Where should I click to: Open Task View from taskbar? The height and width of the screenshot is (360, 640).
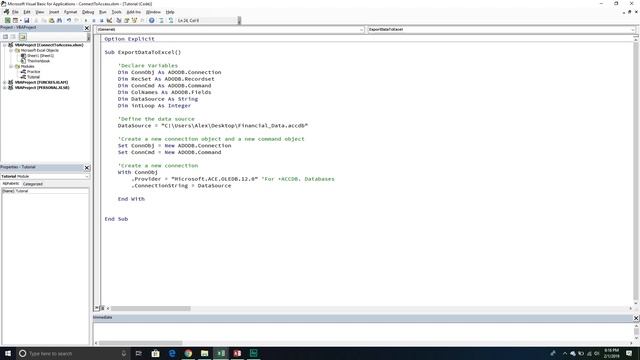tap(138, 353)
